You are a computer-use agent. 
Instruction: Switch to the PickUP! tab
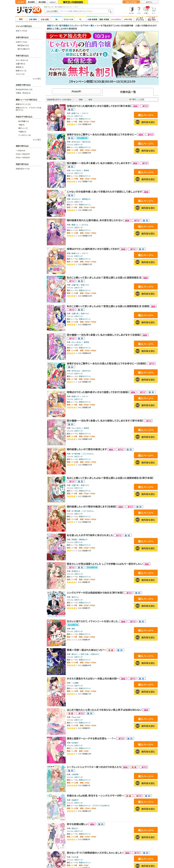tap(76, 91)
